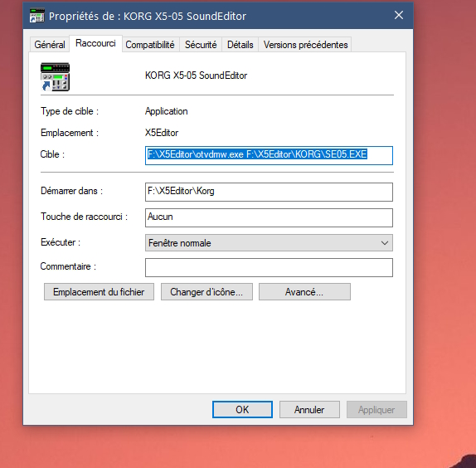The image size is (476, 468).
Task: Click the Cible target path field
Action: click(269, 155)
